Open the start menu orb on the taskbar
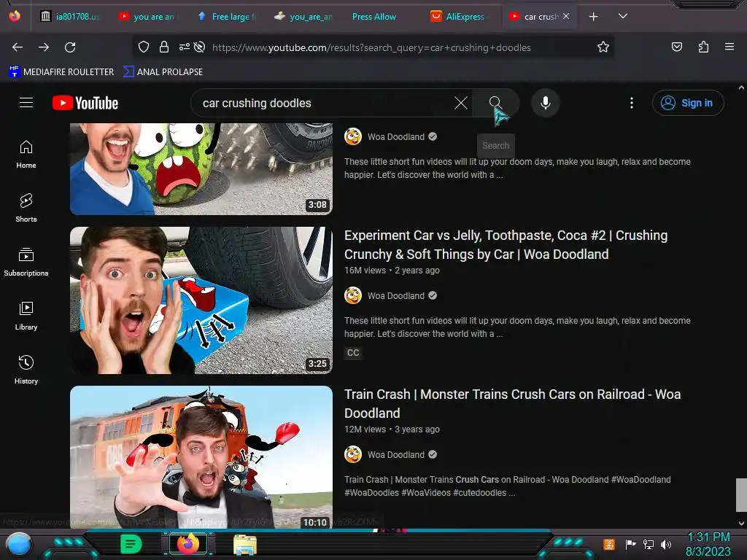The height and width of the screenshot is (560, 747). pos(20,544)
